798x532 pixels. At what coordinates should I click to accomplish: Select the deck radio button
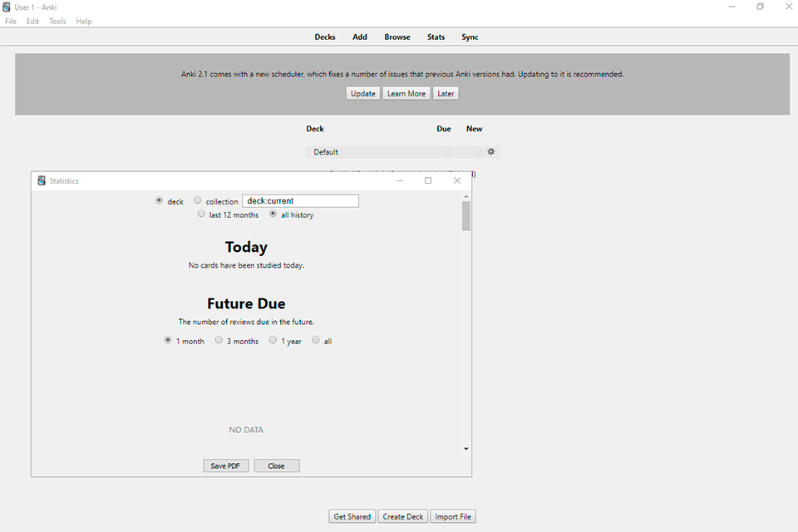point(160,200)
